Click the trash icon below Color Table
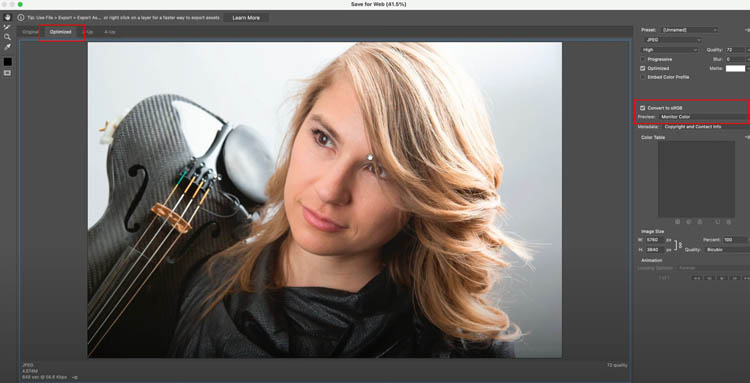The image size is (750, 383). point(728,222)
